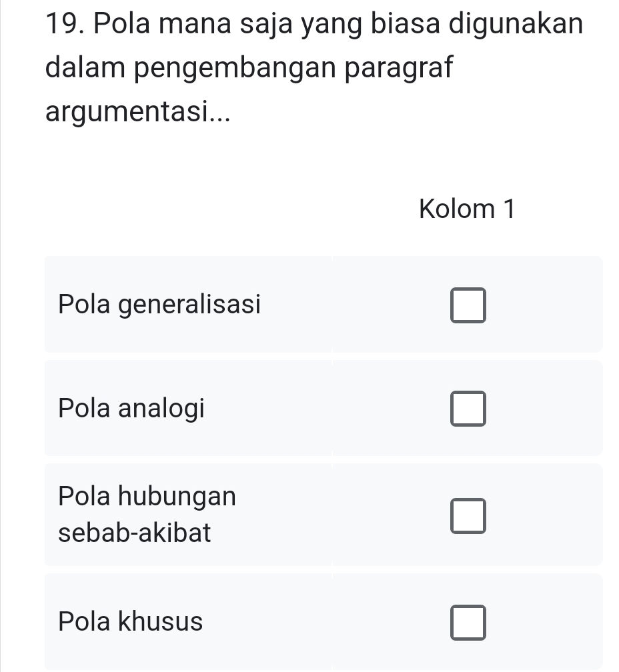This screenshot has height=672, width=619.
Task: Click the Pola hubungan sebab-akibat label
Action: coord(147,514)
